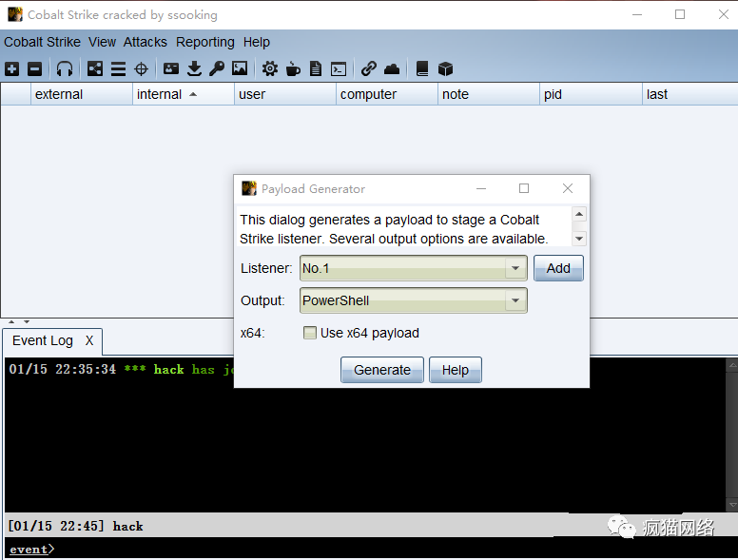Open Keystrokes via key icon
738x560 pixels.
217,69
